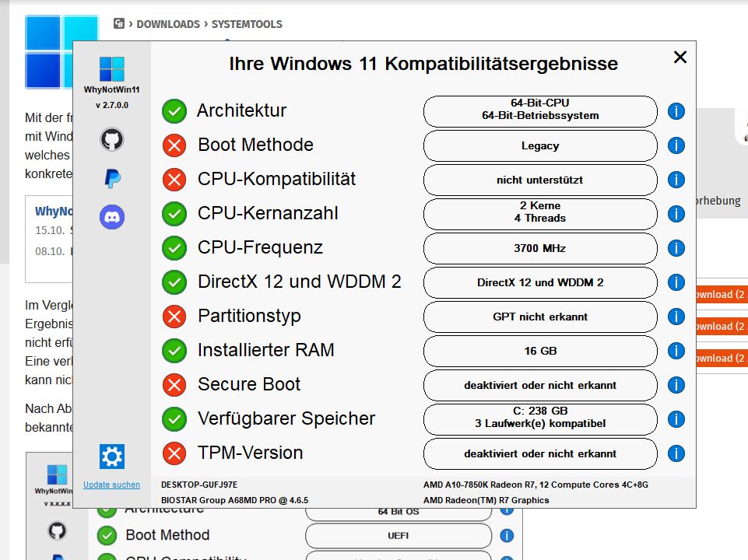Click the 'UEFI' box in background screenshot
The image size is (748, 560).
[x=399, y=536]
